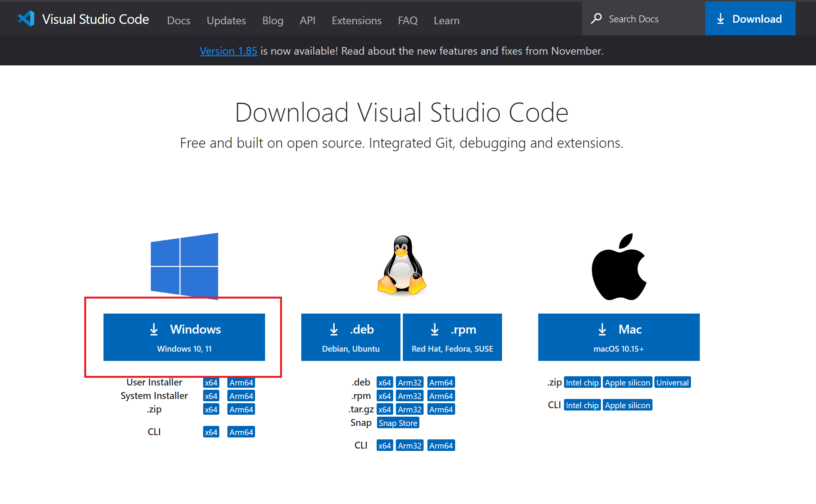Select User Installer Arm64 link
The image size is (816, 504).
coord(241,382)
